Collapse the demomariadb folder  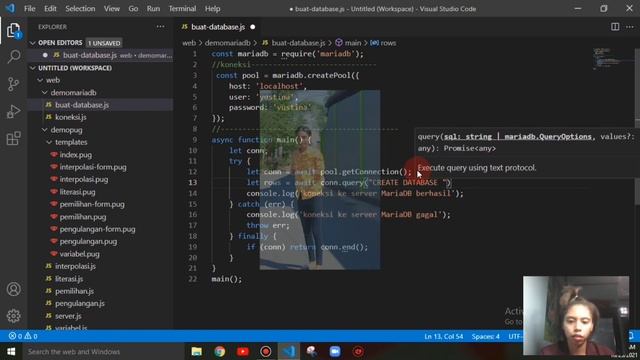point(44,93)
